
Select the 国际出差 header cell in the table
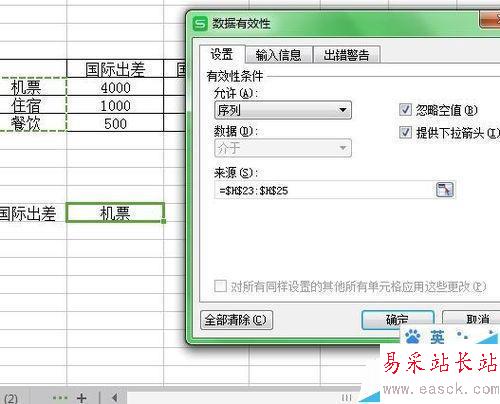[x=115, y=69]
